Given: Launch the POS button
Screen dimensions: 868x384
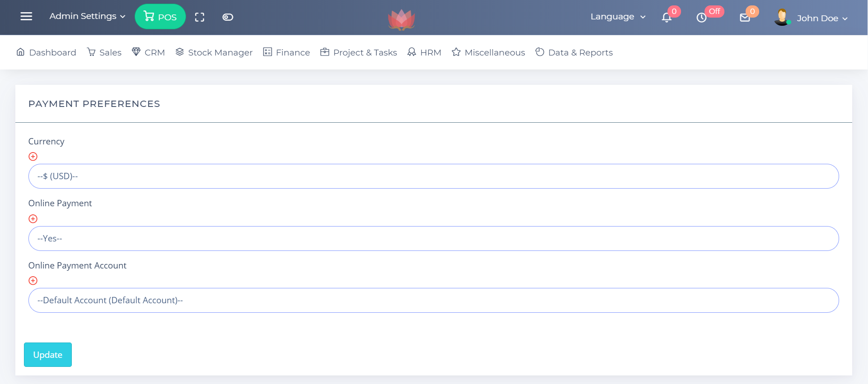Looking at the screenshot, I should tap(160, 17).
